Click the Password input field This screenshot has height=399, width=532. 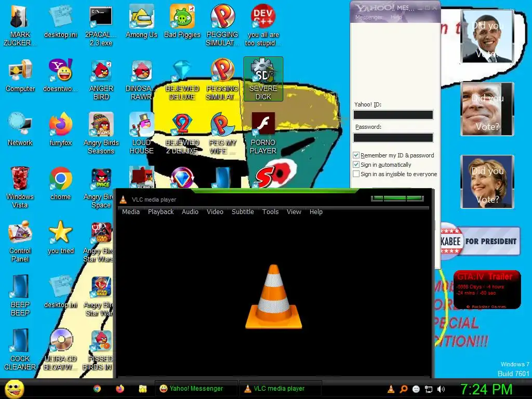pos(393,137)
